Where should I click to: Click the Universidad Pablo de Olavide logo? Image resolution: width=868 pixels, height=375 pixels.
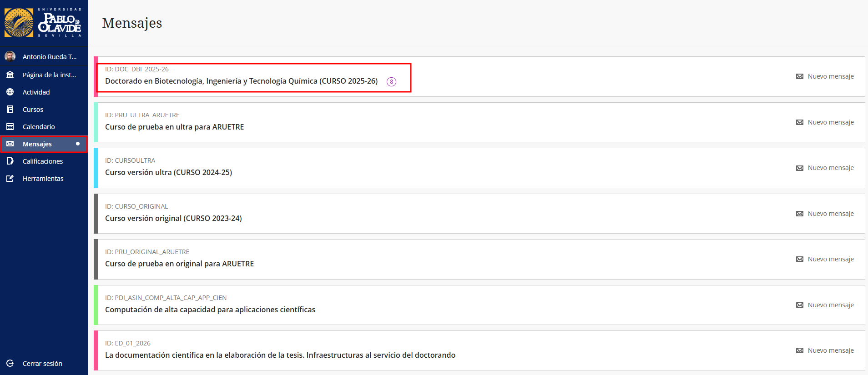[x=43, y=23]
